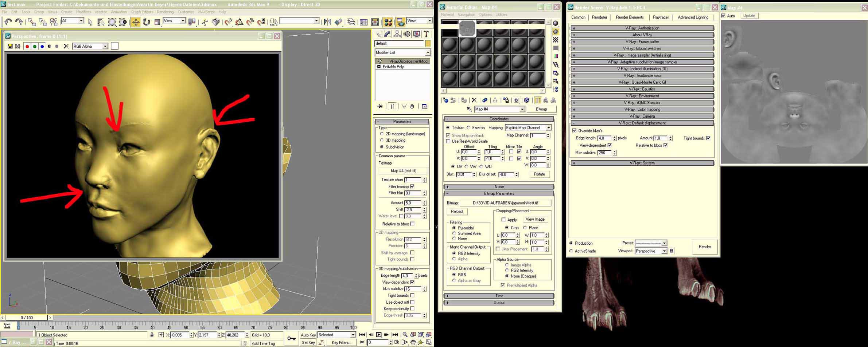Switch to the Render Elements tab
The image size is (868, 347).
(630, 17)
